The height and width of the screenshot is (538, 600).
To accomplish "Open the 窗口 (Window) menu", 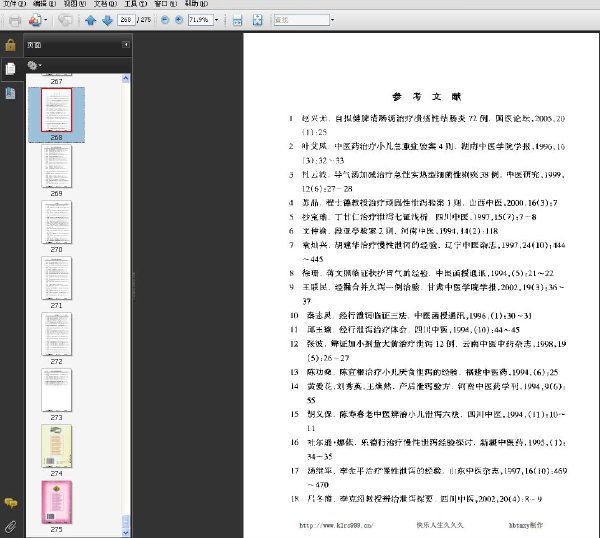I will click(166, 3).
